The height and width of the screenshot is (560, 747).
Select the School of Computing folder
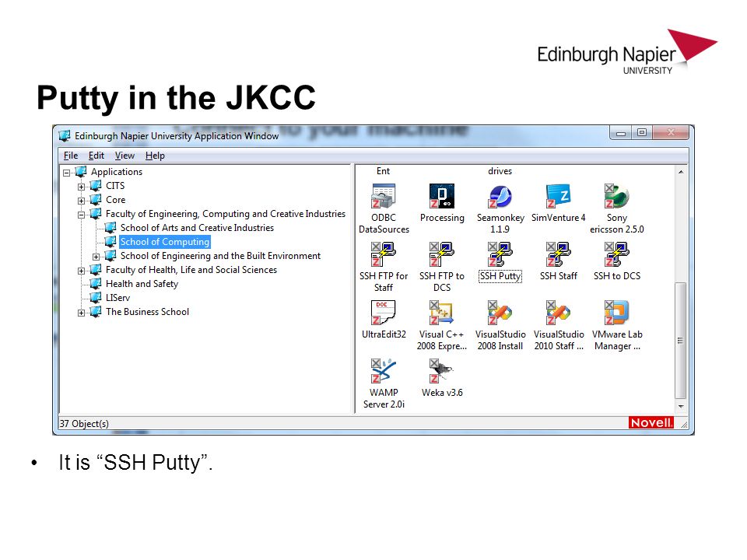165,241
